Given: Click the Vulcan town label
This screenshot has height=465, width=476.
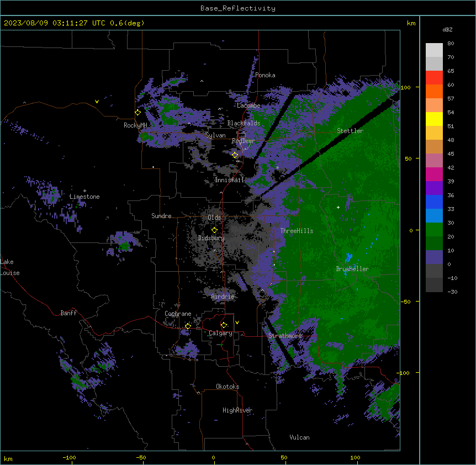Looking at the screenshot, I should pyautogui.click(x=300, y=437).
